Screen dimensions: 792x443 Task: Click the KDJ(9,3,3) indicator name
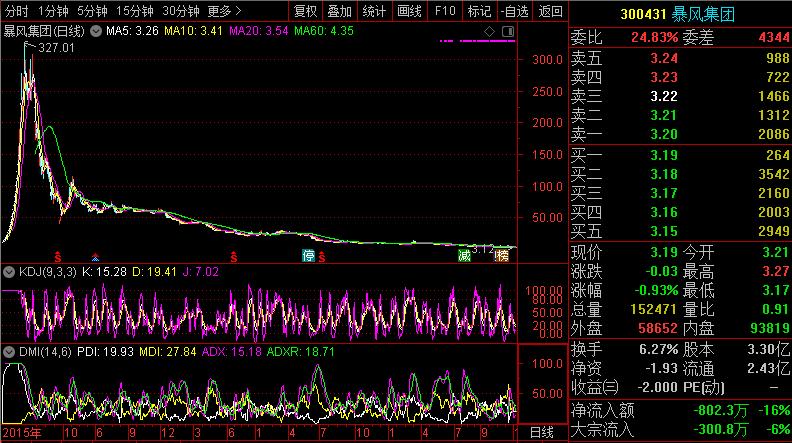coord(47,272)
